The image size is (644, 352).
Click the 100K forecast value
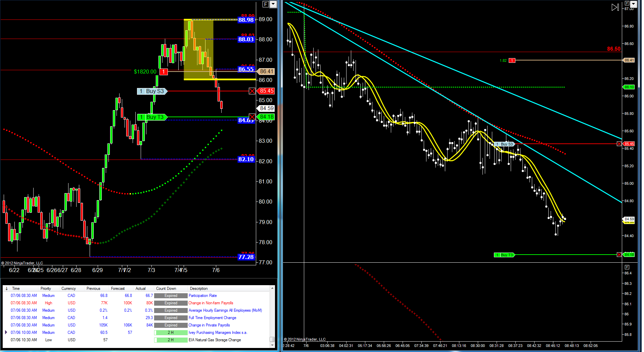(128, 303)
